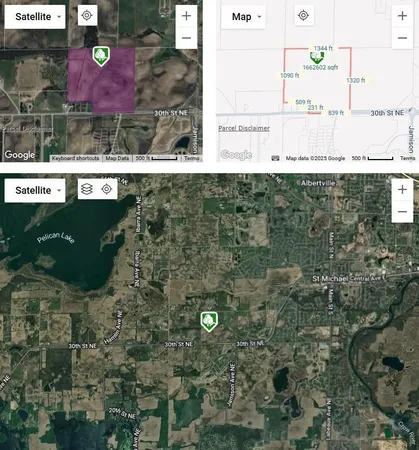419x450 pixels.
Task: Click the 1662602 sqft area label
Action: click(320, 67)
